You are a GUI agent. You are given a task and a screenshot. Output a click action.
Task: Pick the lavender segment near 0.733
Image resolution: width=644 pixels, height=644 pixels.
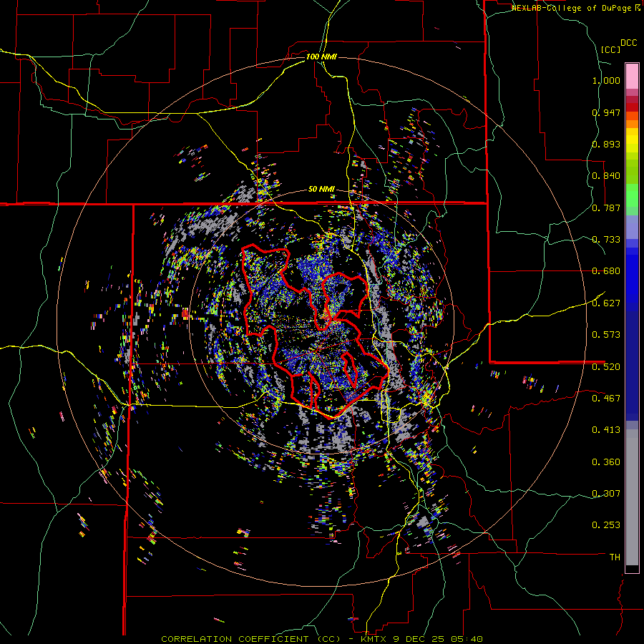click(x=632, y=227)
